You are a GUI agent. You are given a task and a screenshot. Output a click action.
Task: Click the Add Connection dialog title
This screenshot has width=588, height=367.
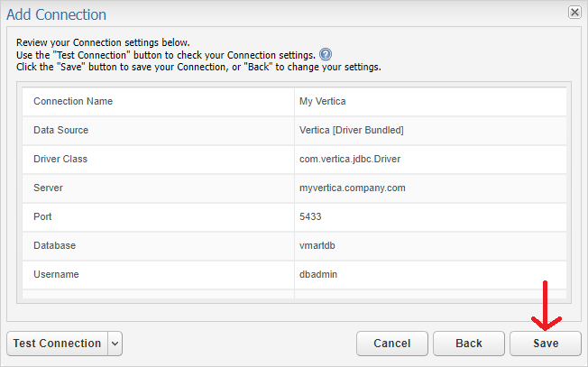tap(56, 14)
